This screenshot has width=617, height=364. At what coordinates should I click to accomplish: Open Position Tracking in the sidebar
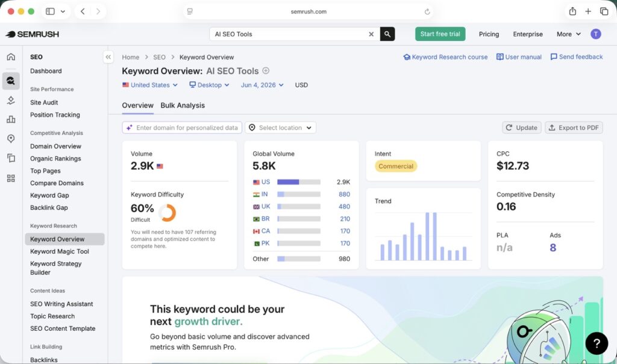click(x=55, y=115)
